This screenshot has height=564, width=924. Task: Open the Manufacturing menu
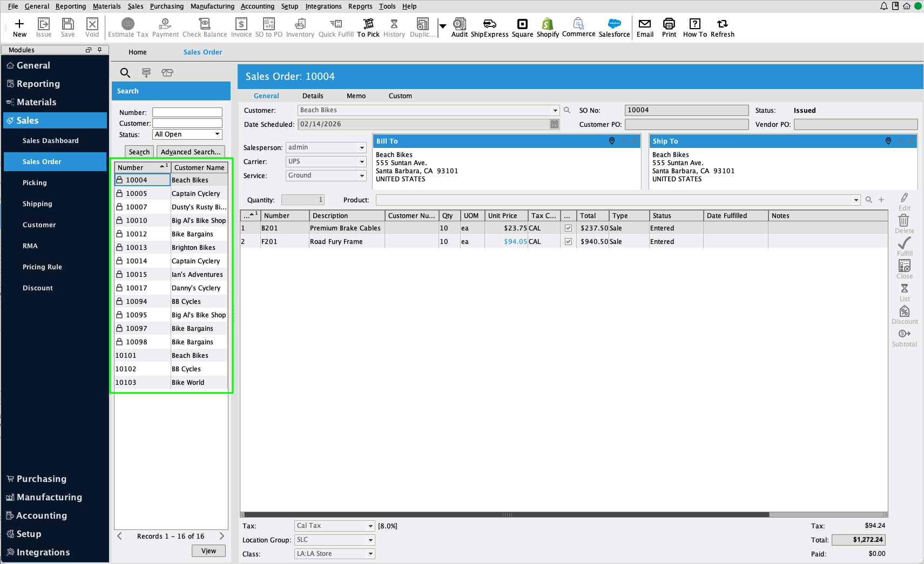coord(212,6)
